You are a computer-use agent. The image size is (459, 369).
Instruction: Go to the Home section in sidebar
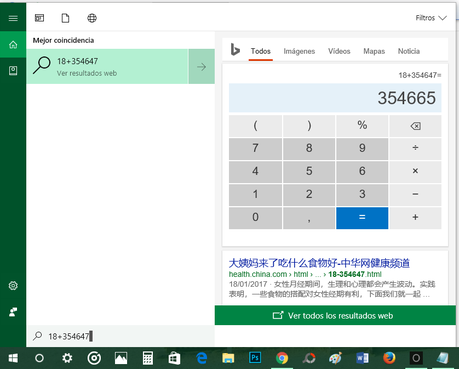point(13,44)
